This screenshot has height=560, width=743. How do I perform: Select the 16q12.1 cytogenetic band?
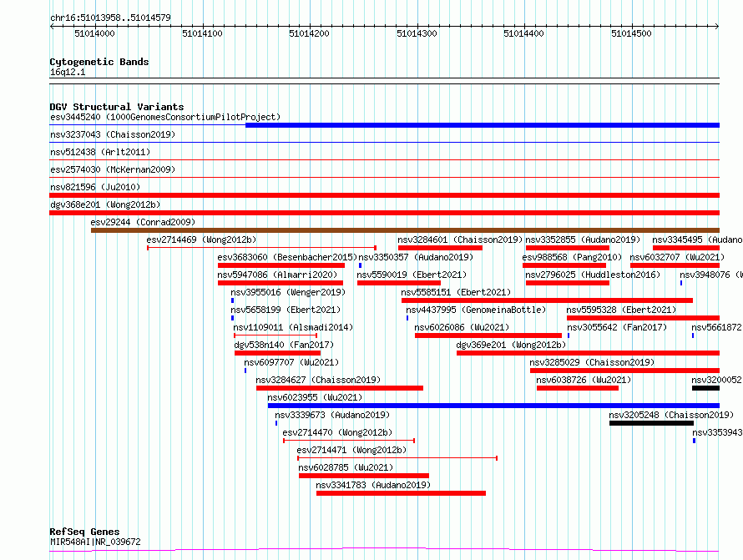pyautogui.click(x=68, y=72)
